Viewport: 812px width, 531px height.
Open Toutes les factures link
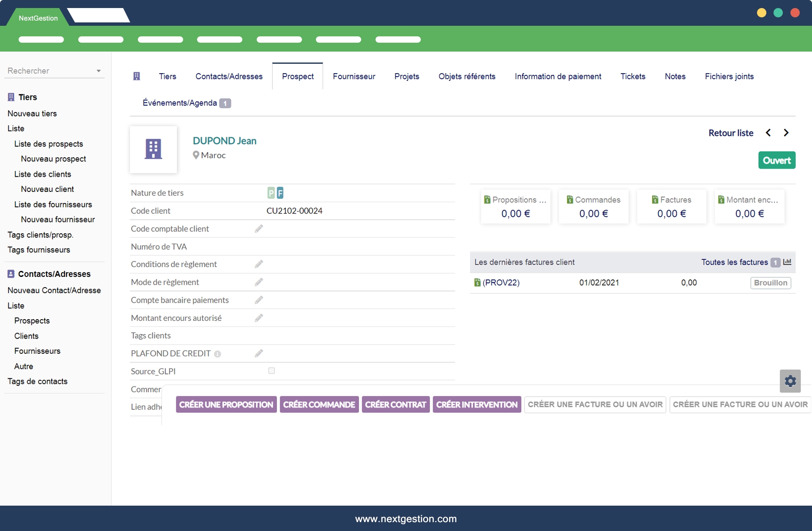734,262
